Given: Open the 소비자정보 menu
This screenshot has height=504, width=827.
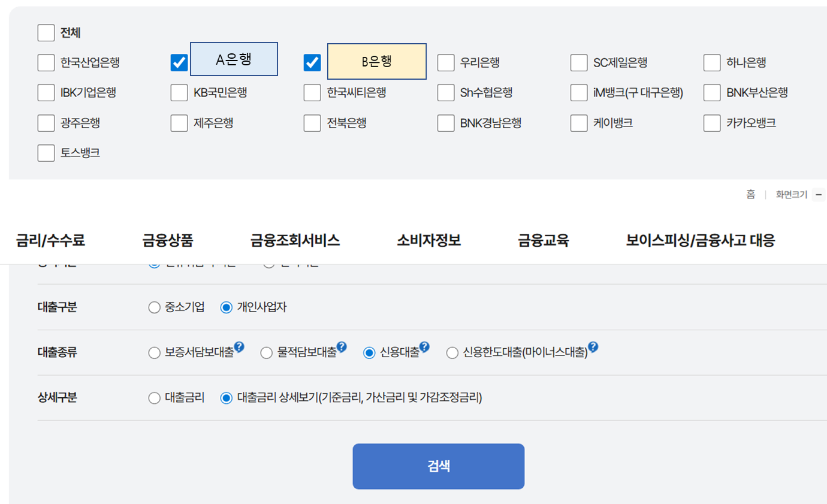Looking at the screenshot, I should (429, 241).
